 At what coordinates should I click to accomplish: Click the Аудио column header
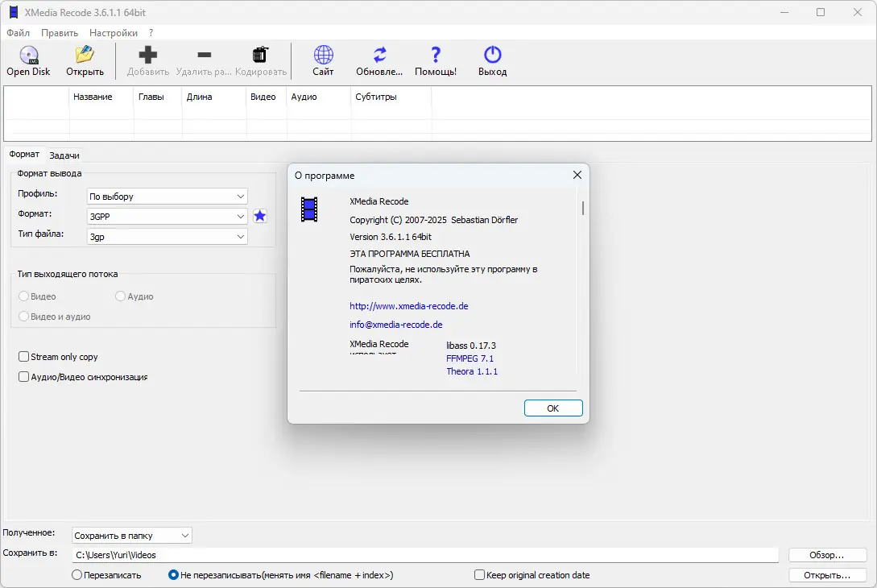point(319,97)
